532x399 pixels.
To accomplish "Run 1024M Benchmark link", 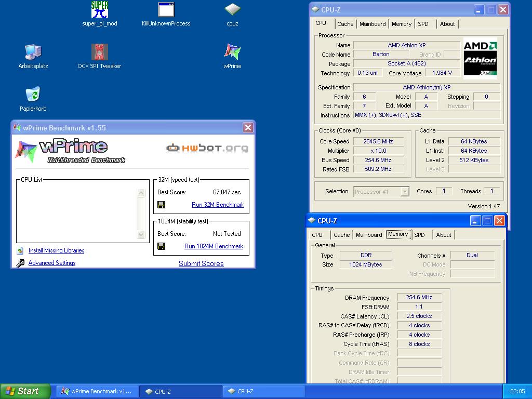I will click(x=214, y=246).
